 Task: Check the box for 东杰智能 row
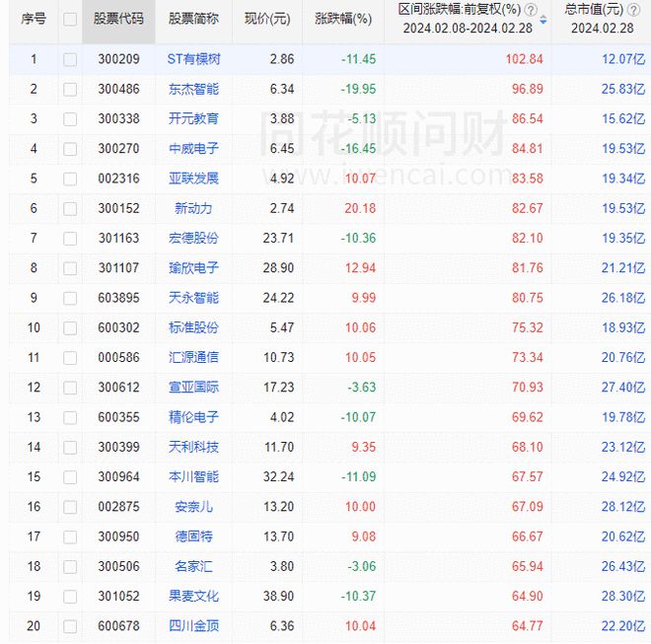coord(70,90)
